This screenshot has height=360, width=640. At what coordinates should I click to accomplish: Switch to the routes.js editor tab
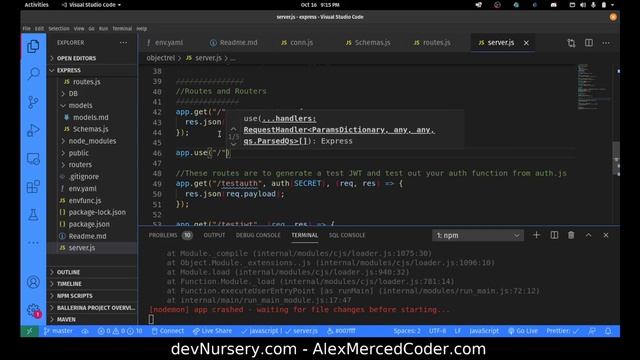(432, 42)
